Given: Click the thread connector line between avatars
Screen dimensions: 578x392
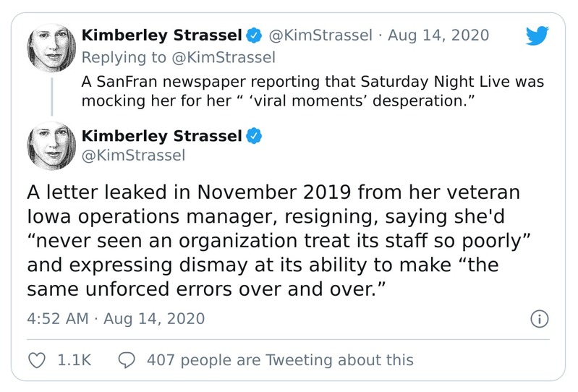Looking at the screenshot, I should point(51,98).
